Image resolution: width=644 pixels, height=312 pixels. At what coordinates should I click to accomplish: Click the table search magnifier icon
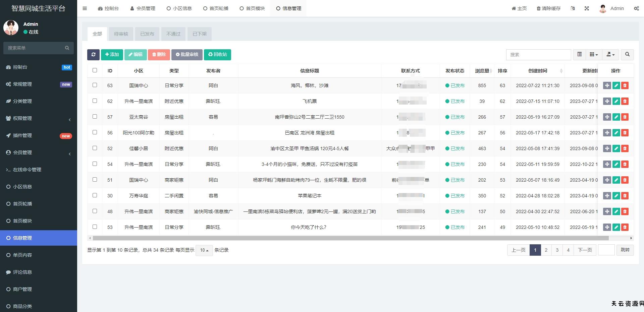[627, 55]
